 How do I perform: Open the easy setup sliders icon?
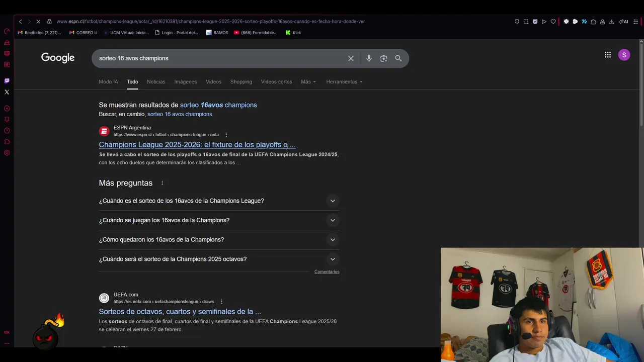(x=636, y=22)
